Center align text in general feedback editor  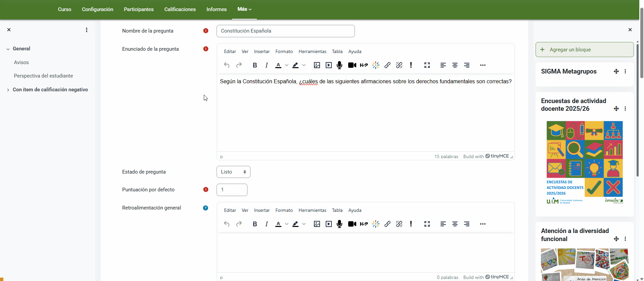[x=455, y=224]
